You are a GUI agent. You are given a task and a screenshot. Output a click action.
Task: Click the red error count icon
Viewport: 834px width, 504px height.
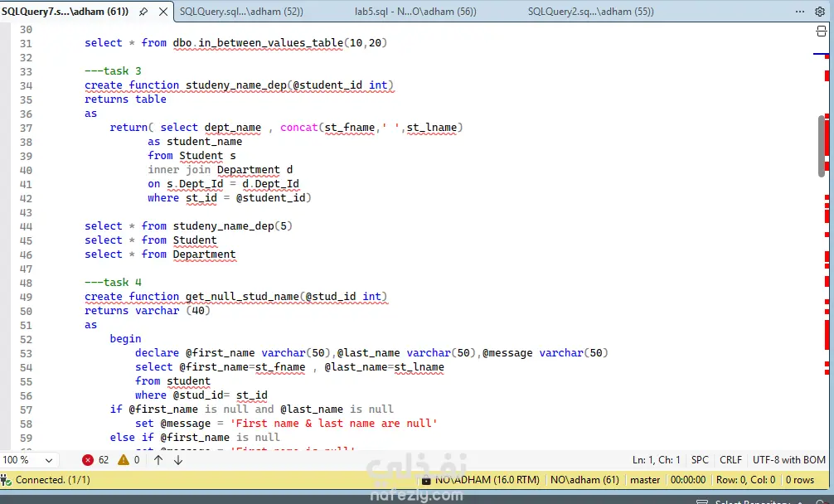point(88,460)
